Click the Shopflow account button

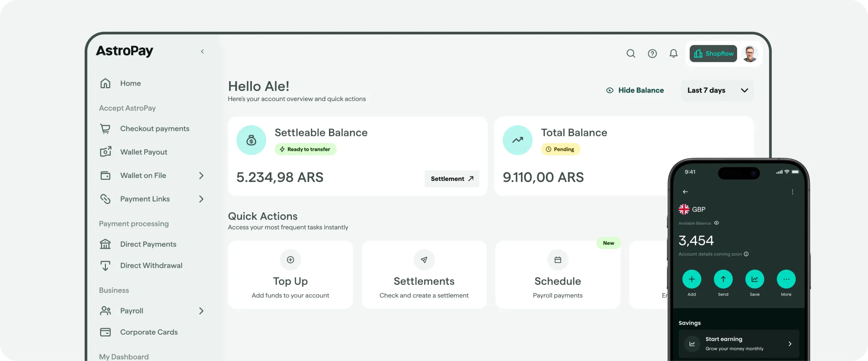coord(713,54)
